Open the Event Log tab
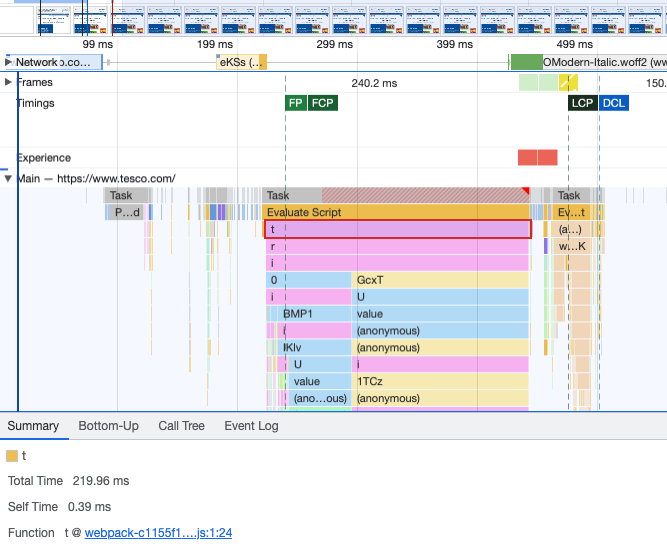667x549 pixels. 250,426
